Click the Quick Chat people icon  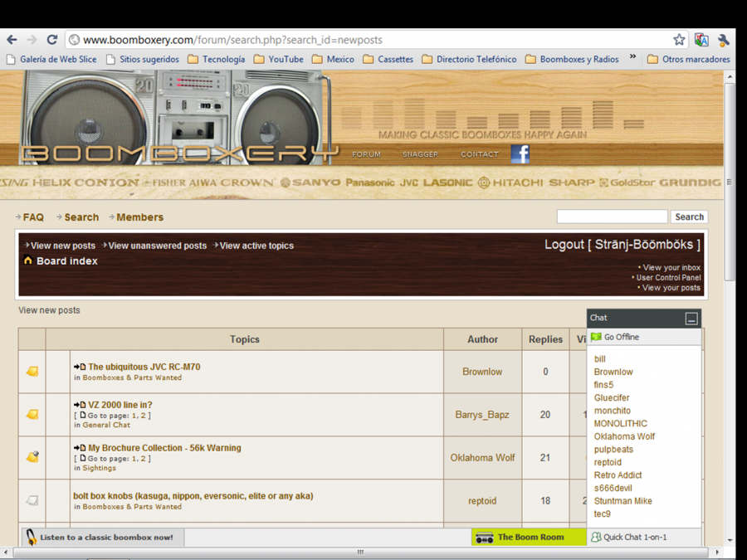(596, 537)
